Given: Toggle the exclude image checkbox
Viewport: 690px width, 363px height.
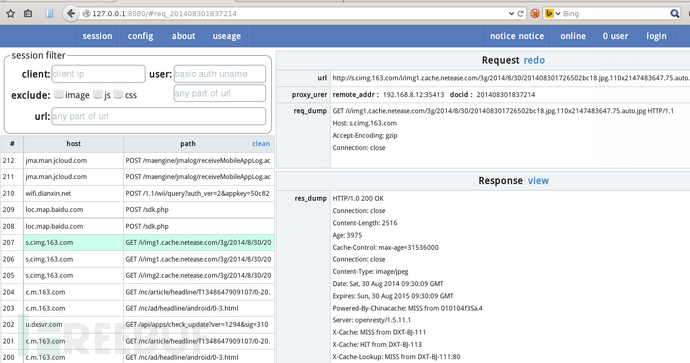Looking at the screenshot, I should [59, 94].
